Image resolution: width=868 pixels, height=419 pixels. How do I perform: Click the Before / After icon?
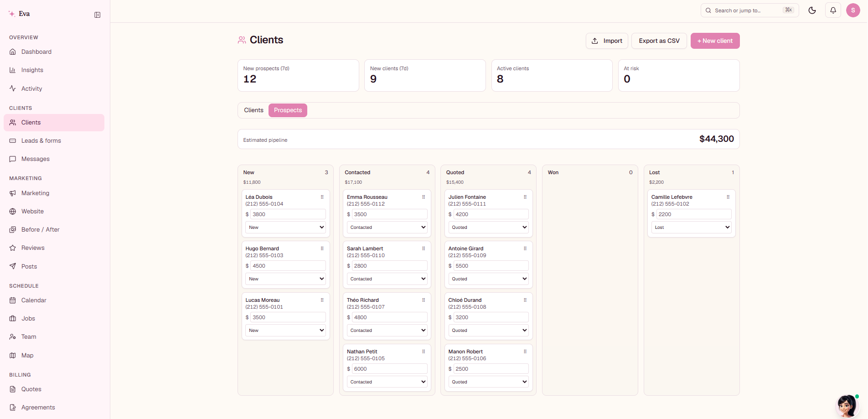13,230
